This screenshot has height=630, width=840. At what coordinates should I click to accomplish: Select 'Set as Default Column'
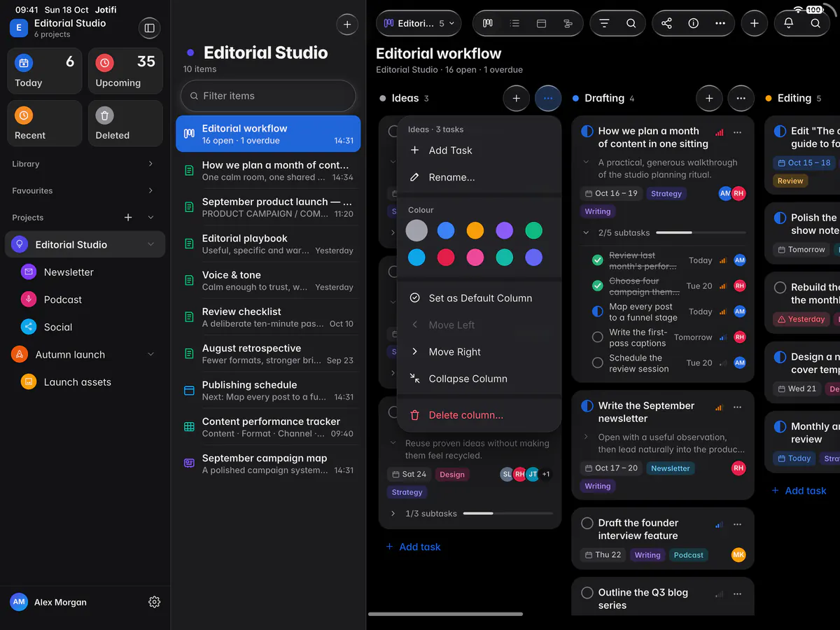point(479,298)
